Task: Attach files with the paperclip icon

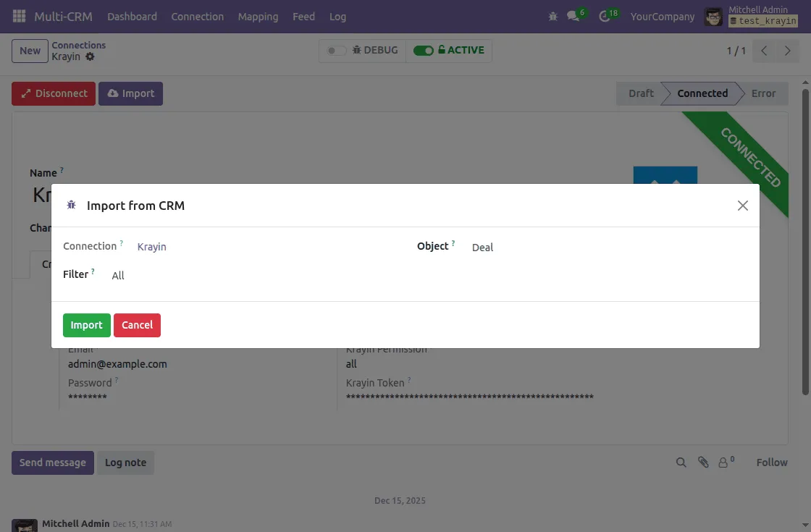Action: [703, 463]
